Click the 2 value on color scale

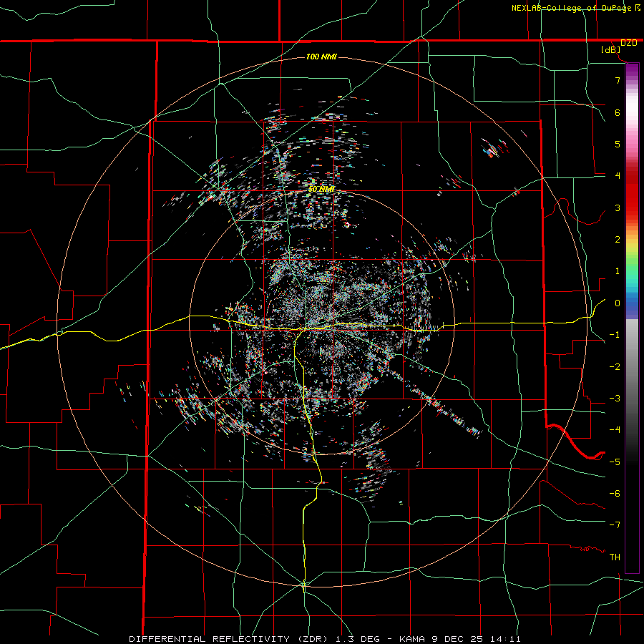tap(618, 240)
